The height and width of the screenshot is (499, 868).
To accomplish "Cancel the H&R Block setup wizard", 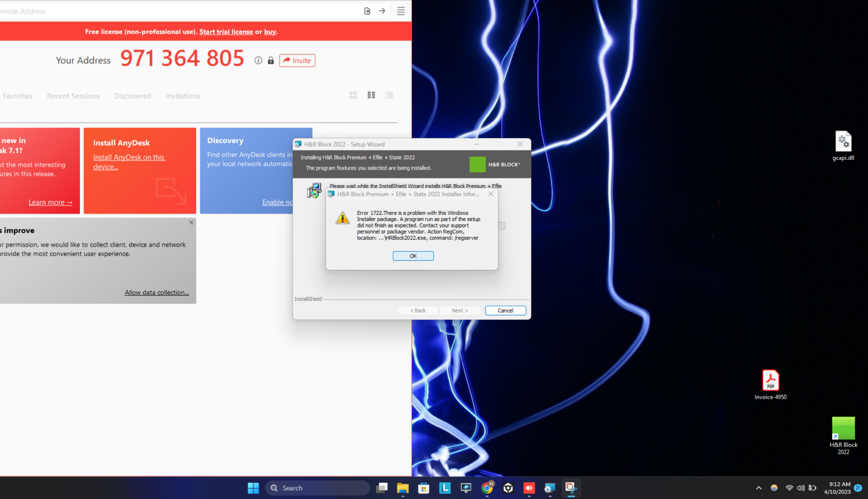I will tap(505, 311).
